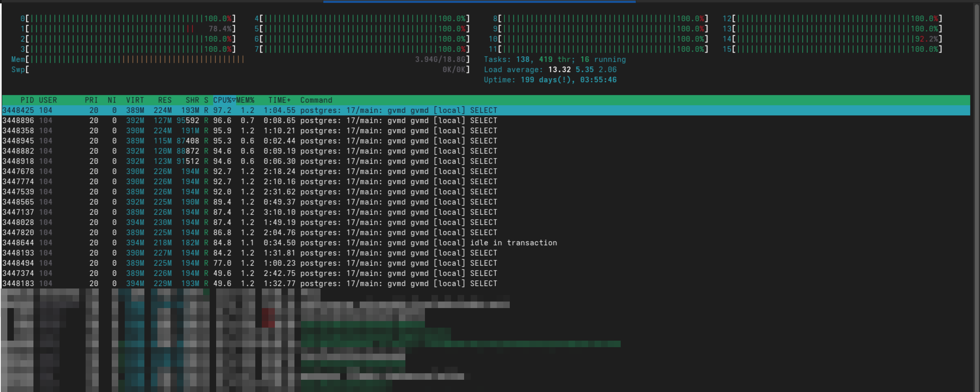Select process row with PID 3447820
The height and width of the screenshot is (392, 980).
(x=486, y=233)
